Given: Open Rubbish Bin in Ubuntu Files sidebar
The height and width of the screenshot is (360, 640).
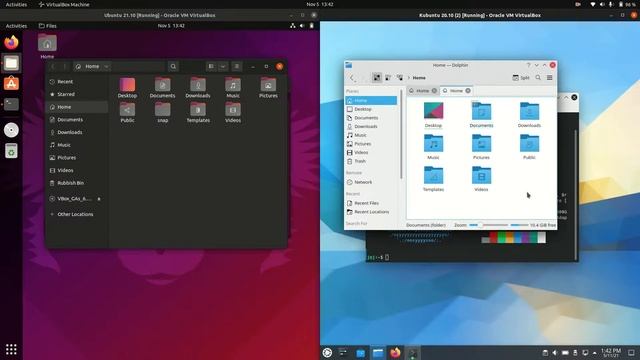Looking at the screenshot, I should [77, 183].
